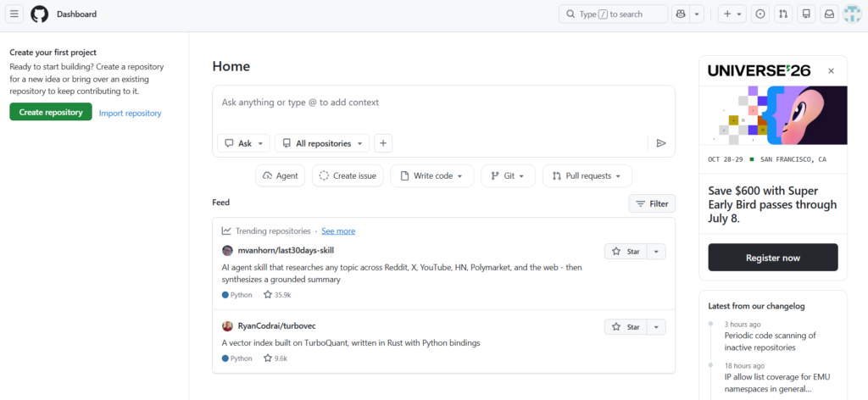Click the trending repositories graph icon
The height and width of the screenshot is (400, 868).
[226, 231]
